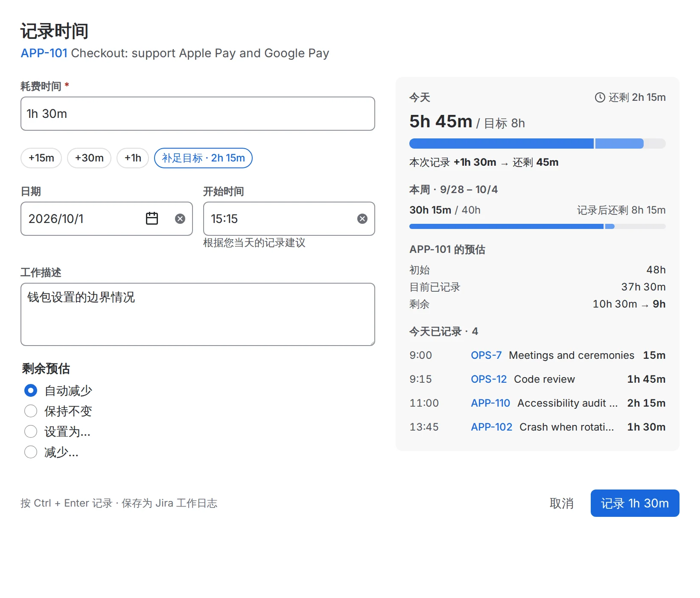
Task: Choose the 设置为... radio option
Action: 31,431
